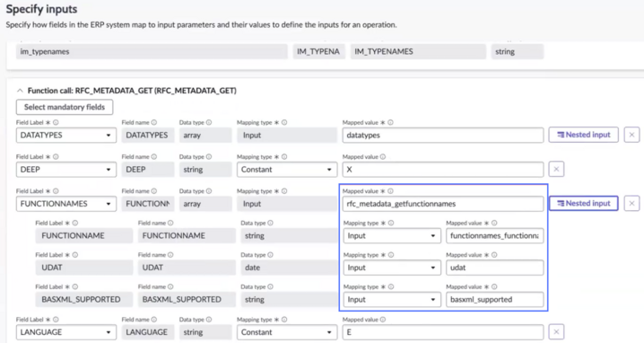Remove the LANGUAGE row with X icon
Screen dimensions: 644x343
[x=556, y=332]
